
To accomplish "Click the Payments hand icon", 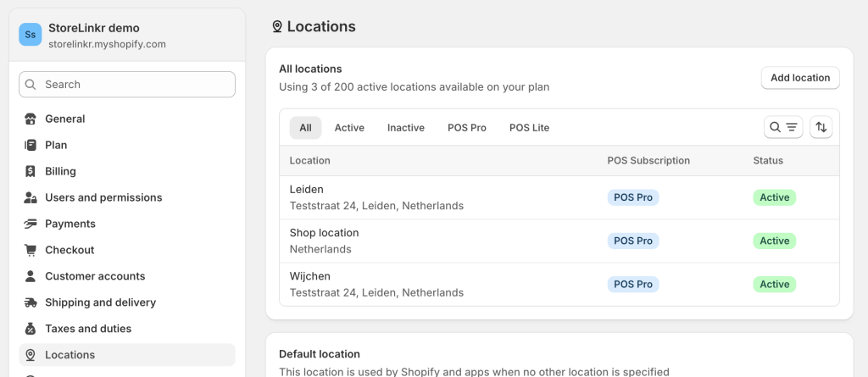I will 31,224.
